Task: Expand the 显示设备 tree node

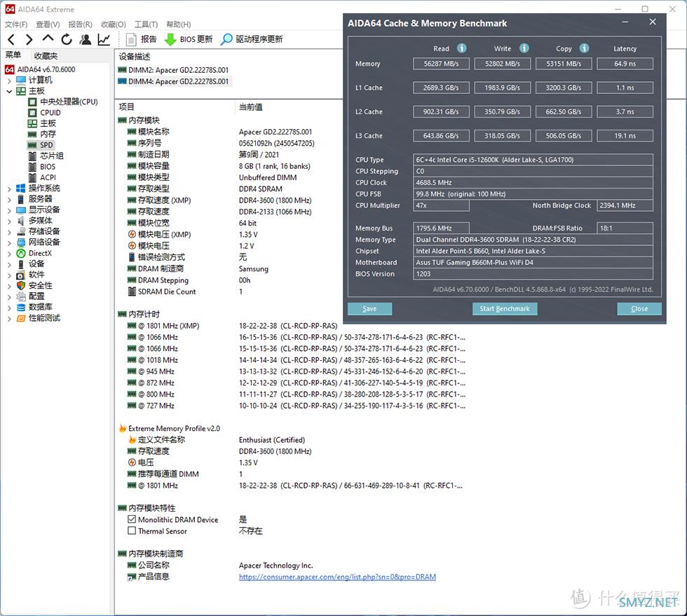Action: pos(9,210)
